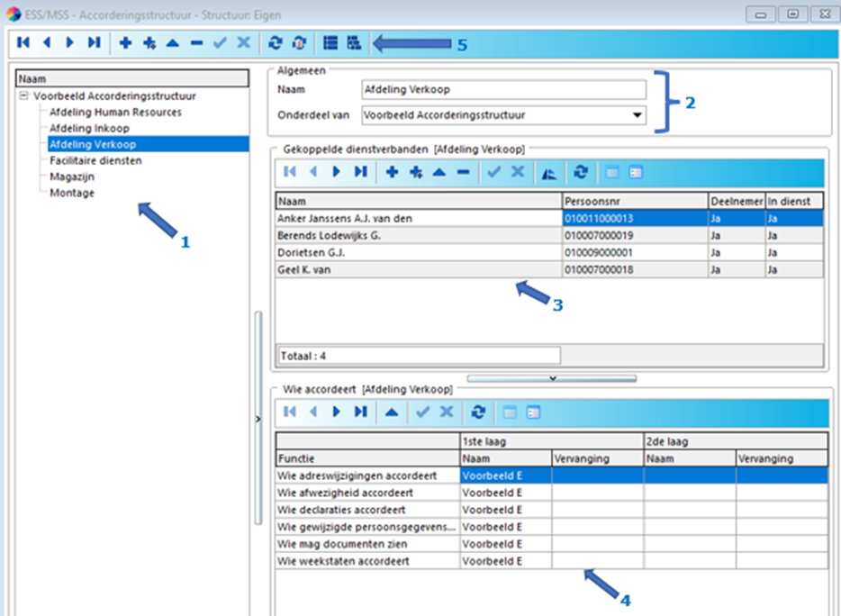This screenshot has height=616, width=841.
Task: Click into the Naam input field
Action: 502,89
